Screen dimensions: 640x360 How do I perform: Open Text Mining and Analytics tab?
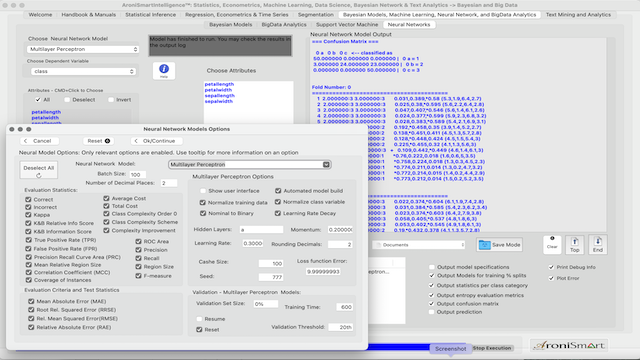pos(578,15)
